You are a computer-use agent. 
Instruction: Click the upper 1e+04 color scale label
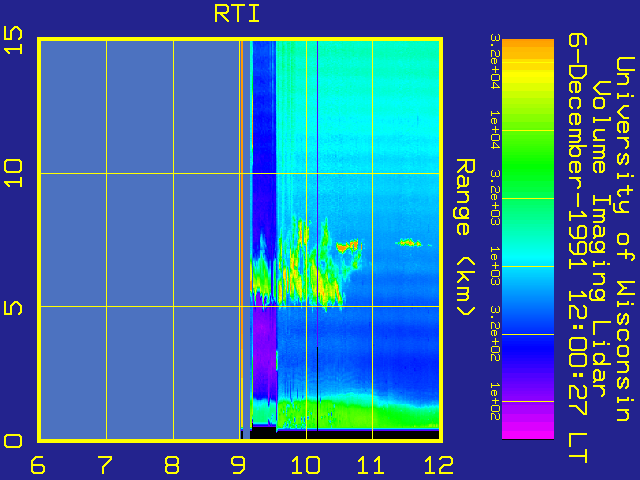click(495, 130)
